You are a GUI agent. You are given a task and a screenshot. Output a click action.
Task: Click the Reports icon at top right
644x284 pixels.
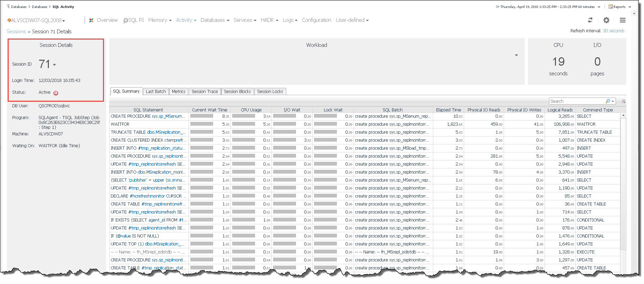611,7
